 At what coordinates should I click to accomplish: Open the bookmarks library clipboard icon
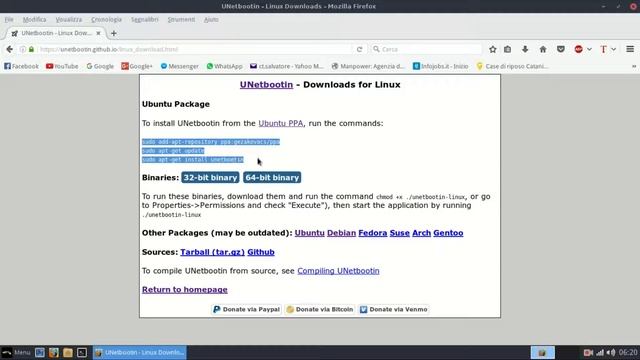507,49
